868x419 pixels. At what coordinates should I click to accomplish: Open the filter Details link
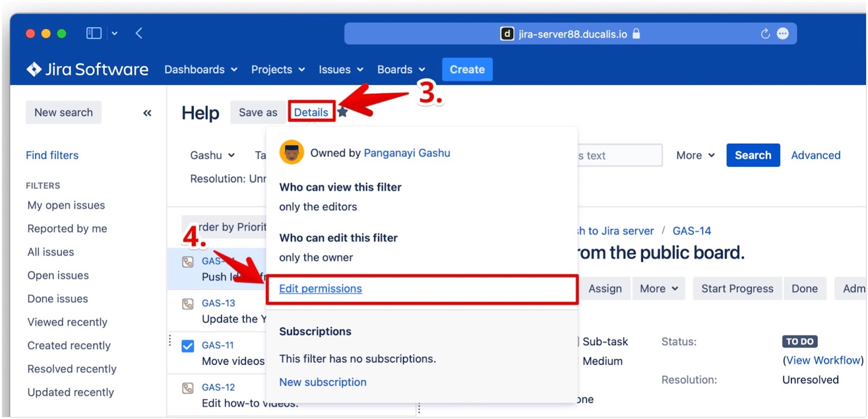(x=311, y=112)
